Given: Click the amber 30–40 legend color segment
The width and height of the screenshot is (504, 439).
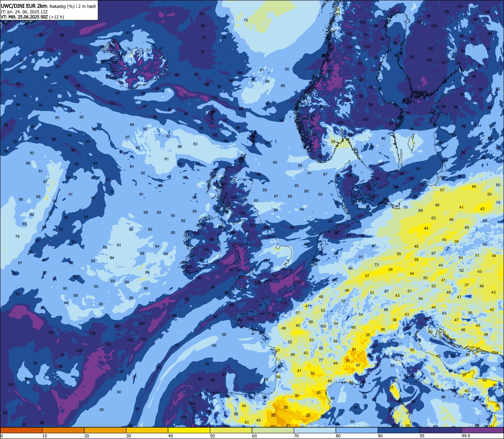Looking at the screenshot, I should coord(147,430).
